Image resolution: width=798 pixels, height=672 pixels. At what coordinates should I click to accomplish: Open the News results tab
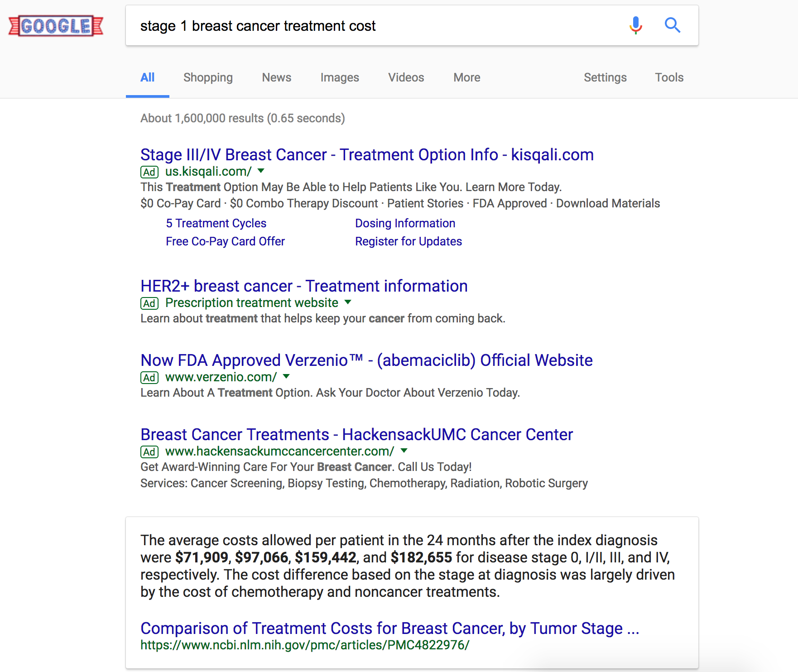click(277, 77)
